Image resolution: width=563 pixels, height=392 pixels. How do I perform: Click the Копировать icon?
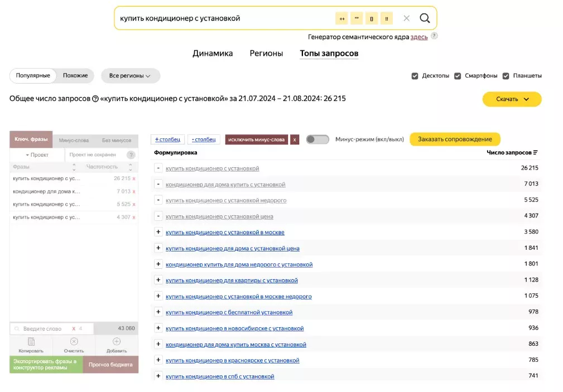31,341
